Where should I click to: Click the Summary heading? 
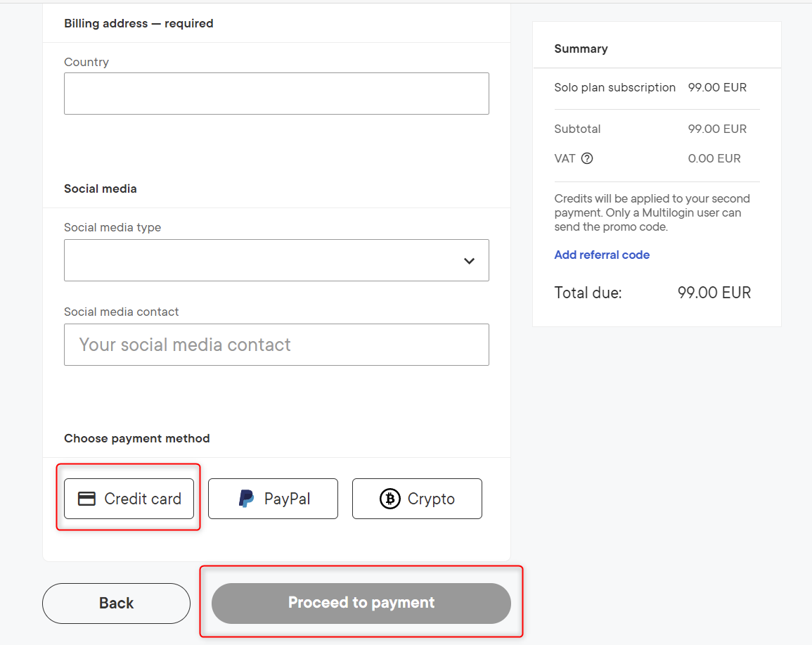tap(581, 49)
